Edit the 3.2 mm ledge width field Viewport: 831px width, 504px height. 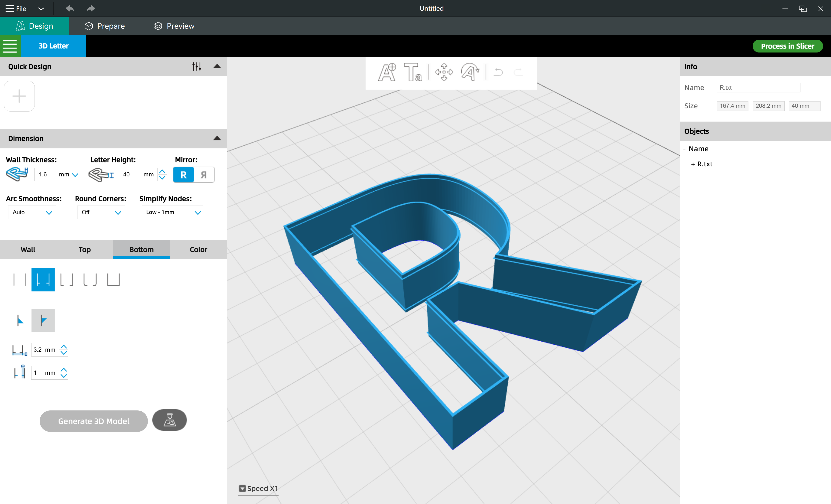point(45,350)
